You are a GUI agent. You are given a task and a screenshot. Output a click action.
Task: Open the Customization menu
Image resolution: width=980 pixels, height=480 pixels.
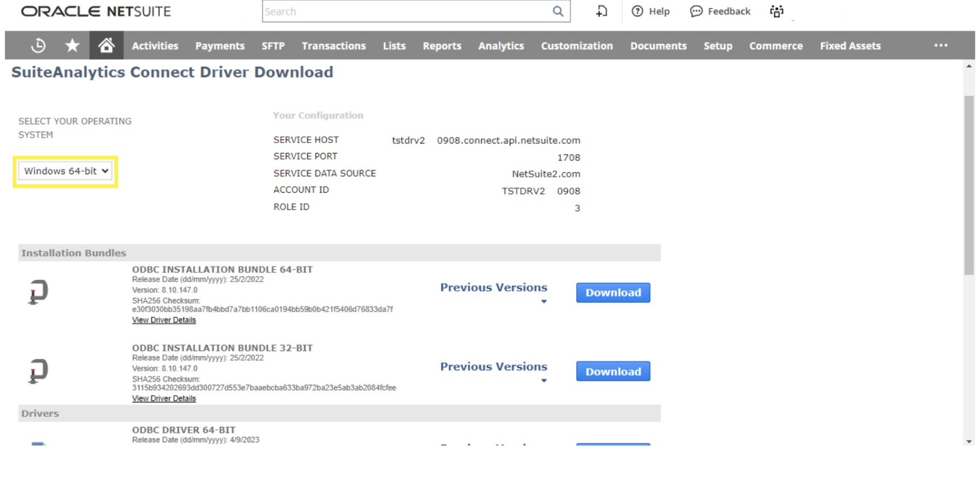point(577,46)
